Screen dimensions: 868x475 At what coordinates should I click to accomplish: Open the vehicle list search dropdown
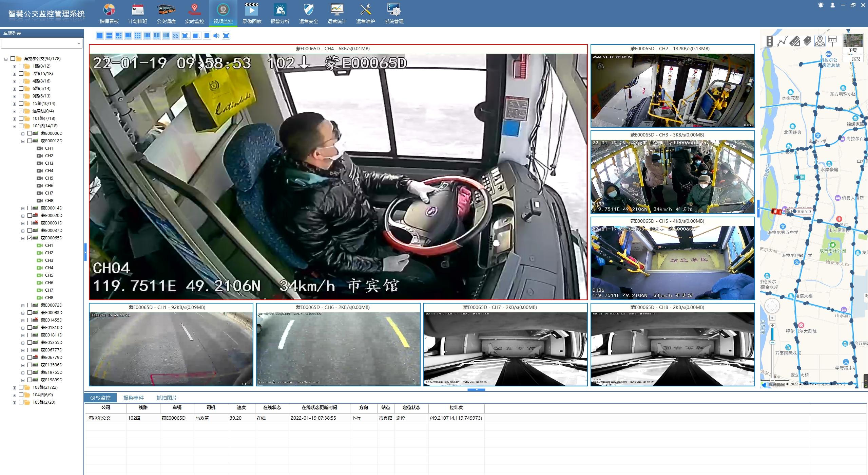click(x=79, y=43)
